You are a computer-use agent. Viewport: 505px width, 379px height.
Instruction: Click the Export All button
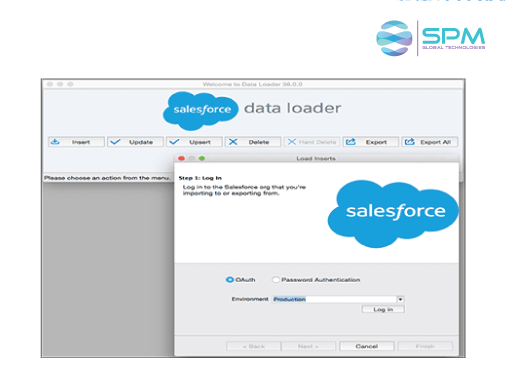(x=429, y=142)
